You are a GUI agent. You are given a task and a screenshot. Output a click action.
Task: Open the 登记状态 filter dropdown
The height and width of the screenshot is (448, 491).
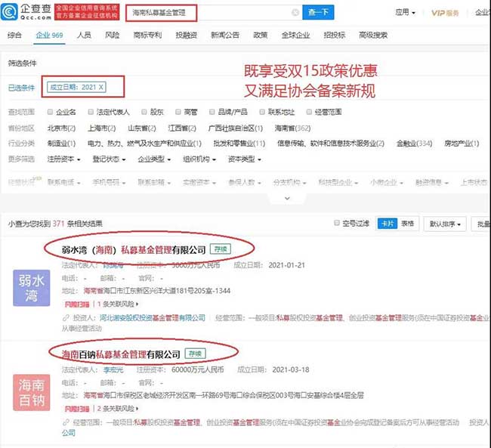(x=109, y=159)
